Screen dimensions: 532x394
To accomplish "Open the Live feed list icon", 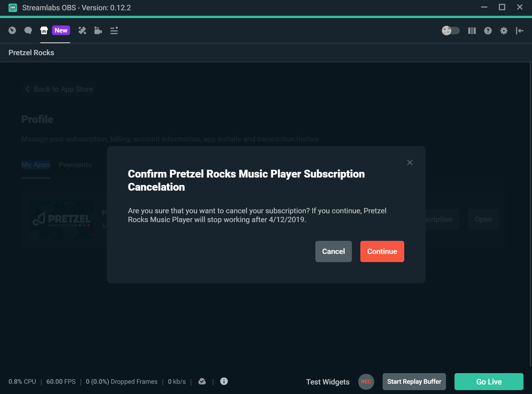I will coord(114,30).
